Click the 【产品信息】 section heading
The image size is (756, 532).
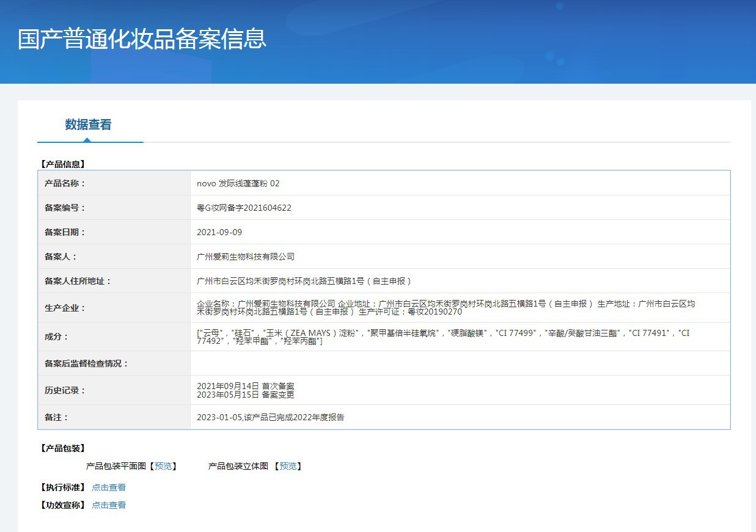coord(62,164)
